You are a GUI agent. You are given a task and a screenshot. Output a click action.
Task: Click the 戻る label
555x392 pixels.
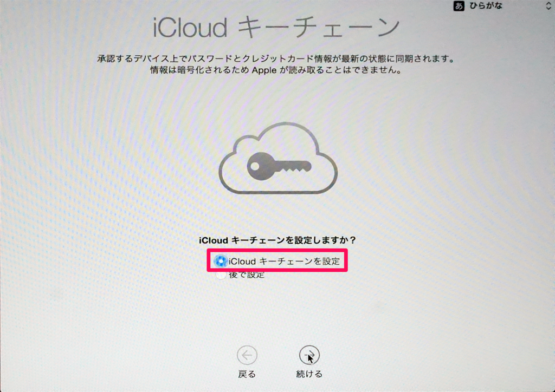click(x=247, y=374)
